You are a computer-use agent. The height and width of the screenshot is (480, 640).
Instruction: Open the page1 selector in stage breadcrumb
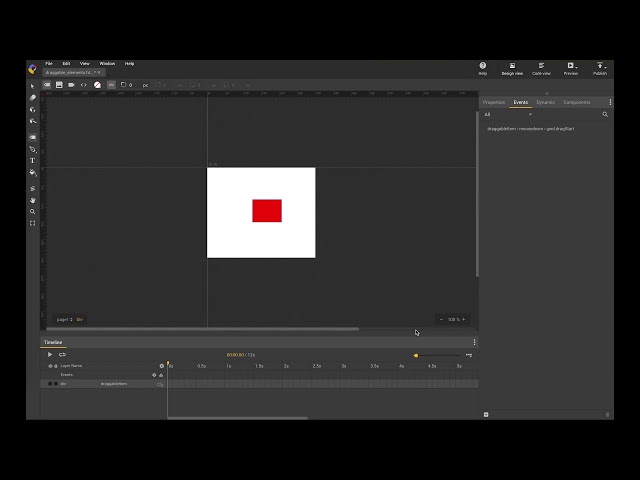[x=64, y=319]
